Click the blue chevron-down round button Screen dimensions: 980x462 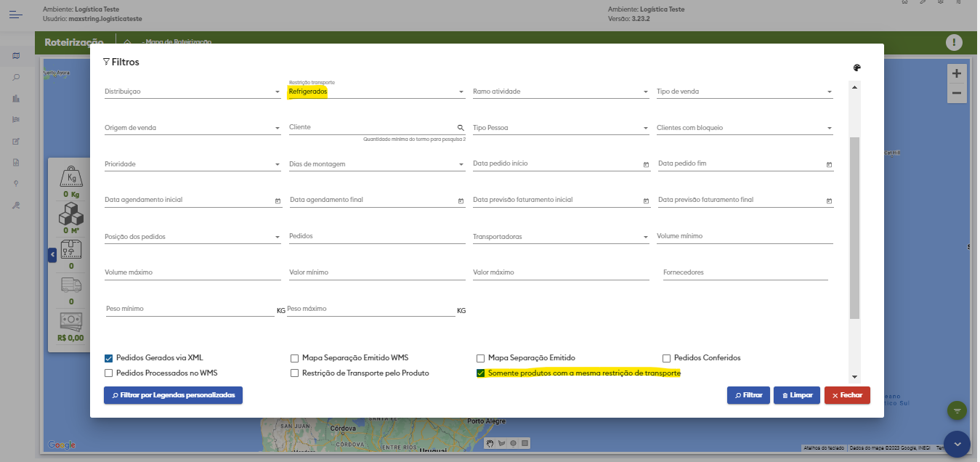957,443
